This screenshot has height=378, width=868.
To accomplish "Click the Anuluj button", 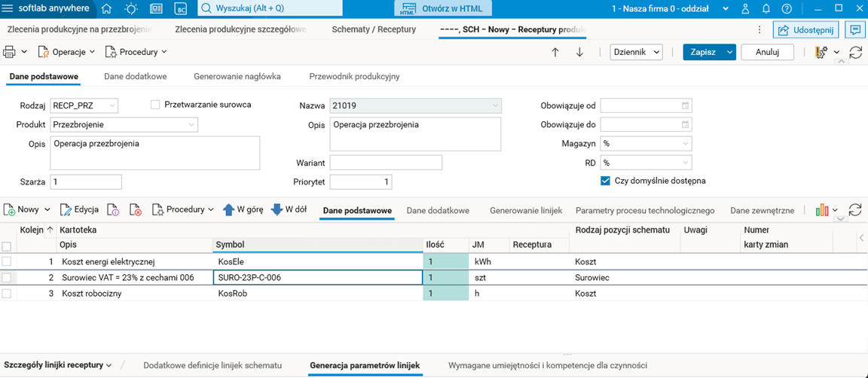I will coord(767,52).
